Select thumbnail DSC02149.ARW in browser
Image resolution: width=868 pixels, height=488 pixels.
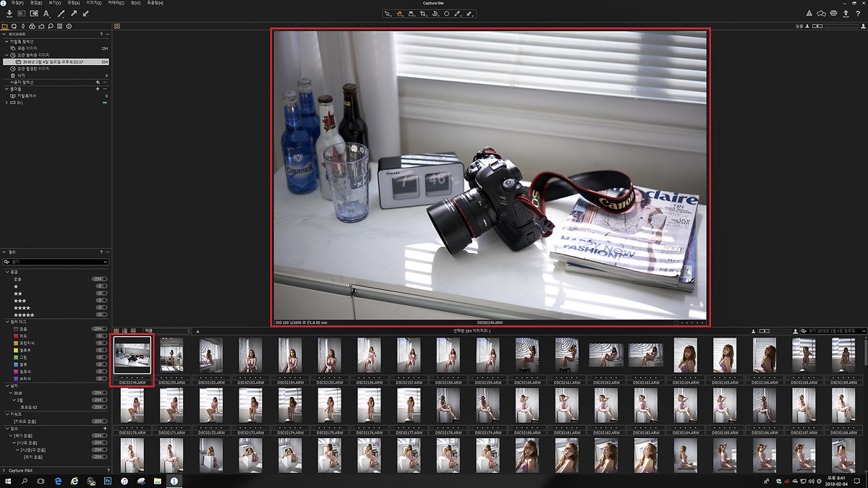pos(132,360)
